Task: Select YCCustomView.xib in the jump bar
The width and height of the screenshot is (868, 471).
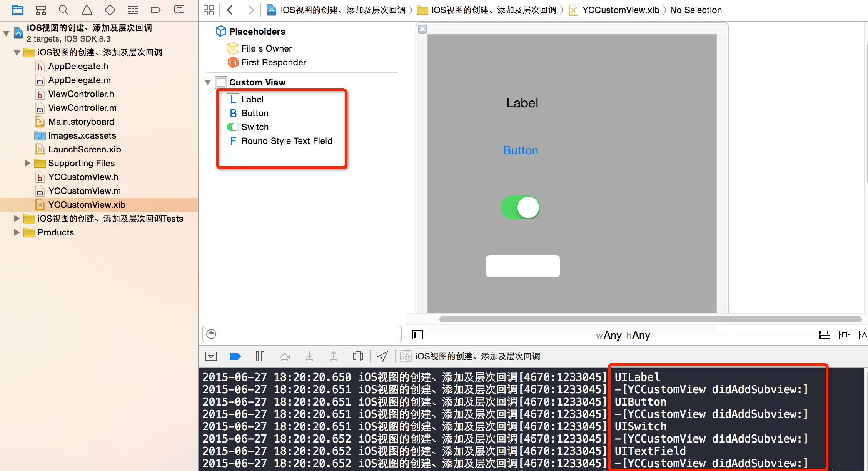Action: [x=620, y=10]
